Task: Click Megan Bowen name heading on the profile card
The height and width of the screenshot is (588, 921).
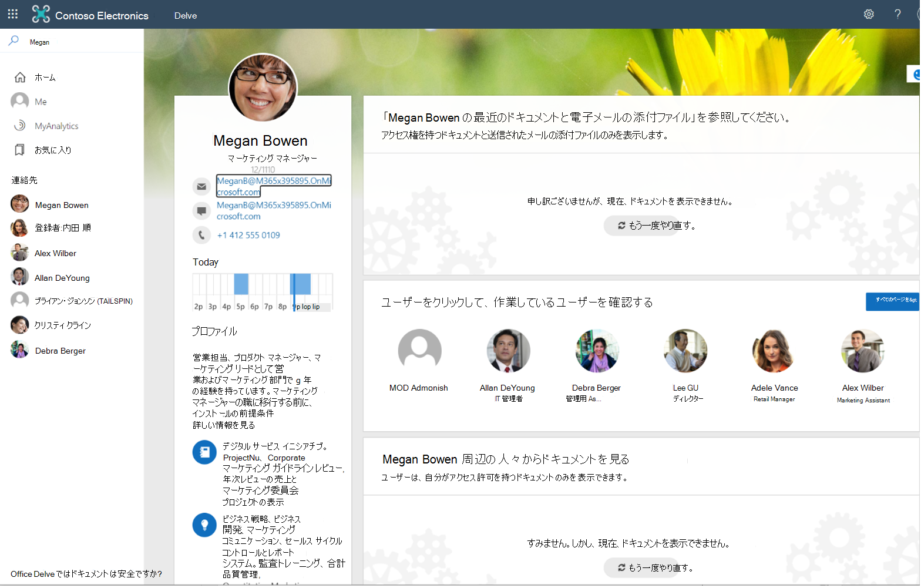Action: tap(260, 141)
